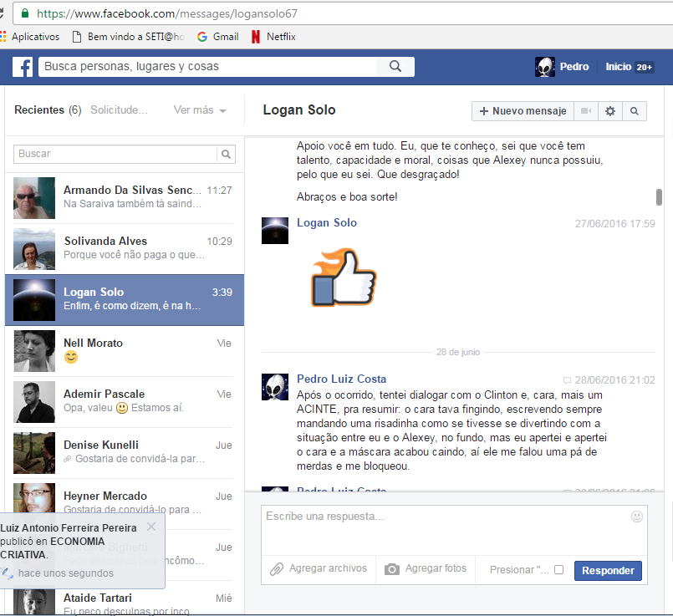Click the smiling emoji in Nell Morato row
The height and width of the screenshot is (616, 673).
click(x=71, y=357)
